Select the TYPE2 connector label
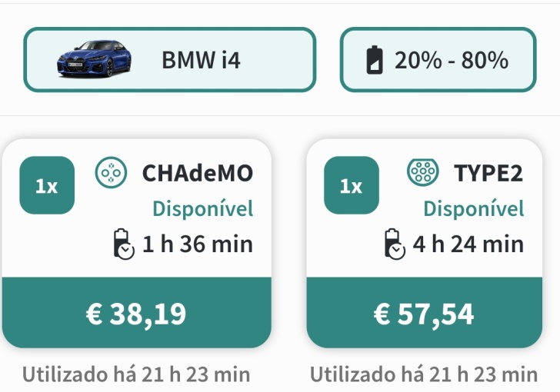 pos(488,173)
